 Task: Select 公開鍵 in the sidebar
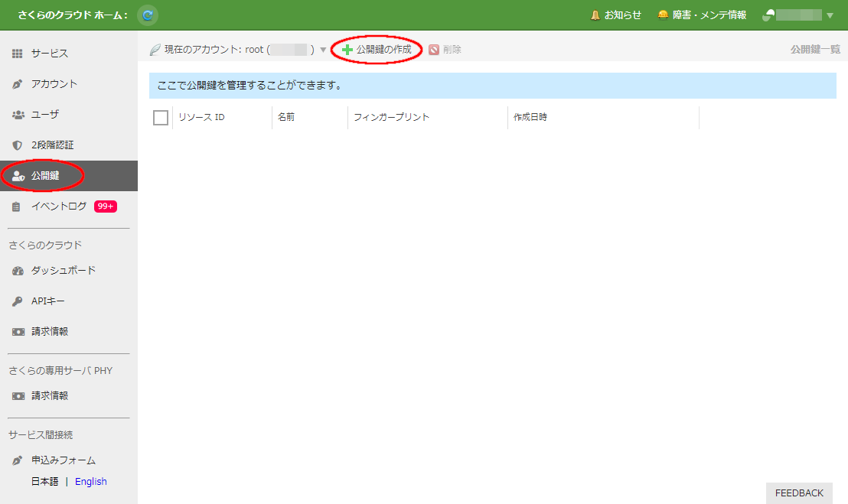47,175
